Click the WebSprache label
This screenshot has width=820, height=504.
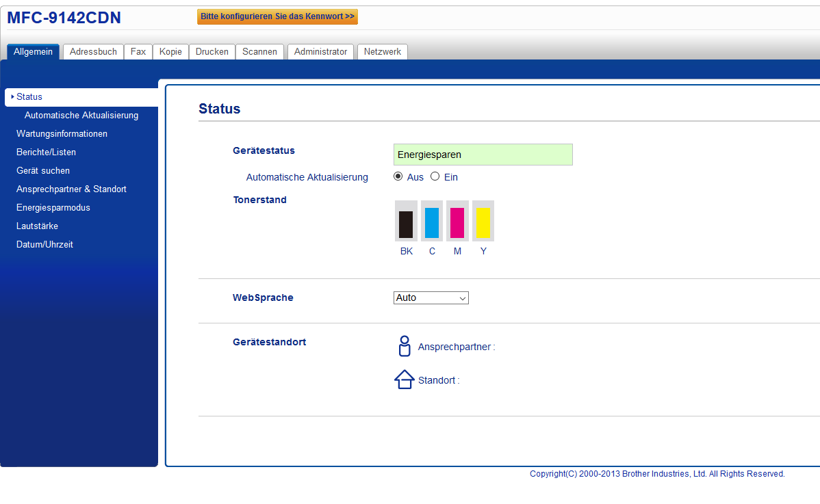(x=263, y=297)
